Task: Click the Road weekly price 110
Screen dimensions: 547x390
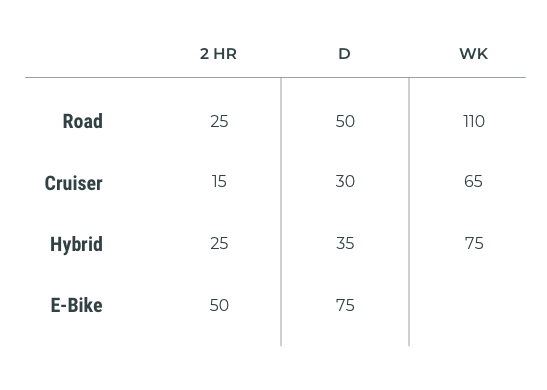Action: [x=474, y=121]
